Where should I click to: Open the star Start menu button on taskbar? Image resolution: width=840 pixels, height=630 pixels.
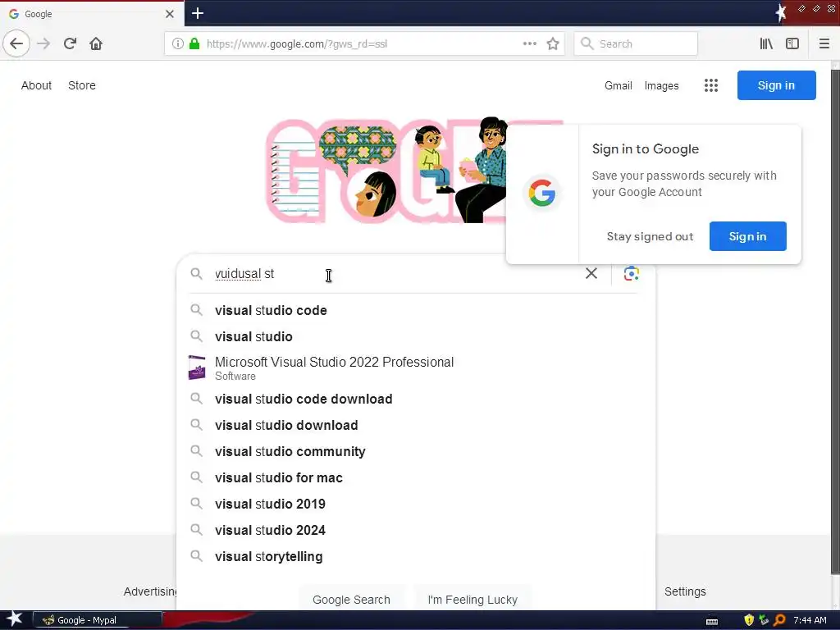click(15, 619)
